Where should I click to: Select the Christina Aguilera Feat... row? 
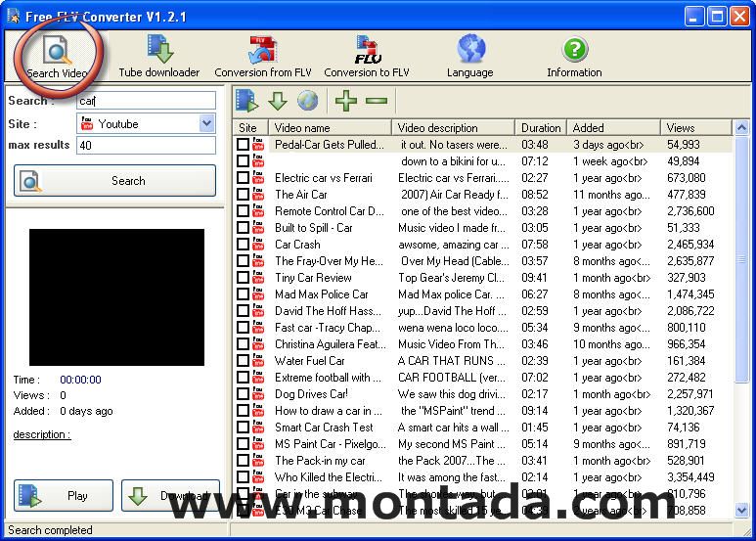(483, 343)
